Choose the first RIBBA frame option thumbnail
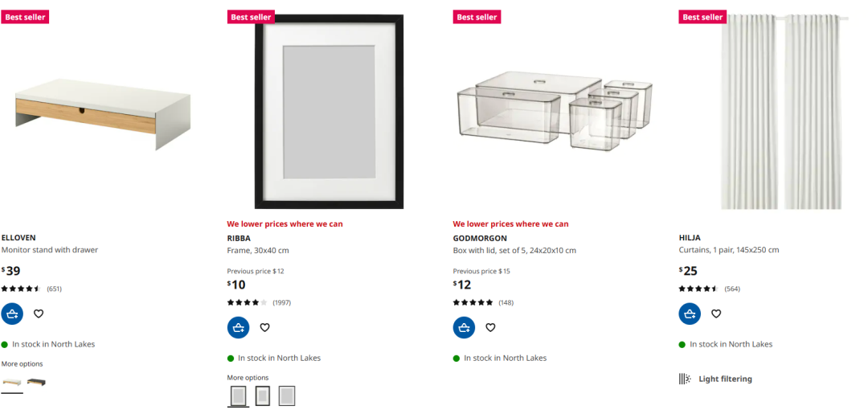This screenshot has width=868, height=418. coord(238,395)
